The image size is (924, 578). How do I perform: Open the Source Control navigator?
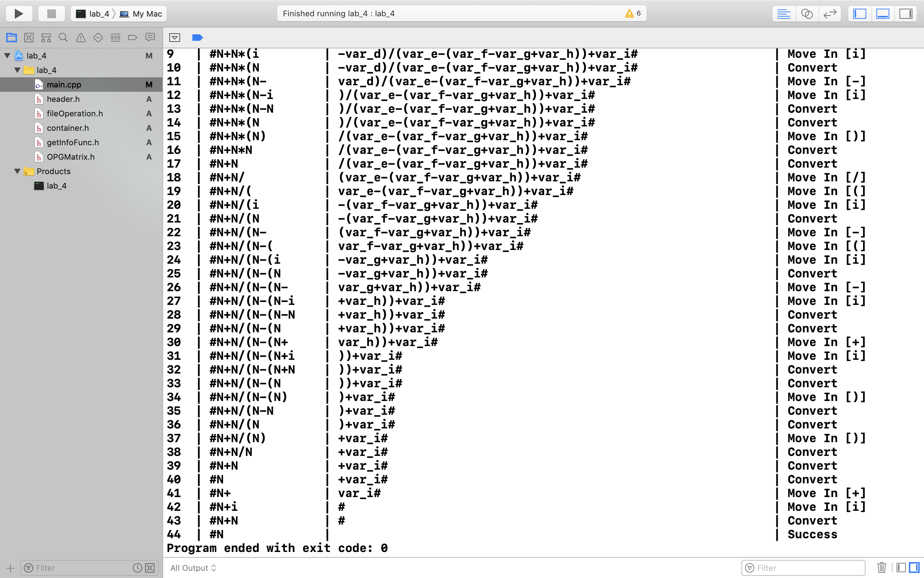(29, 38)
